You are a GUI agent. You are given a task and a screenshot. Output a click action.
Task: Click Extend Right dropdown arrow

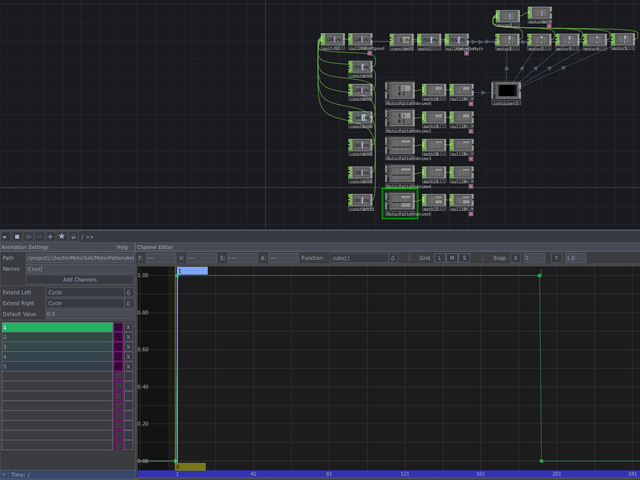(129, 303)
